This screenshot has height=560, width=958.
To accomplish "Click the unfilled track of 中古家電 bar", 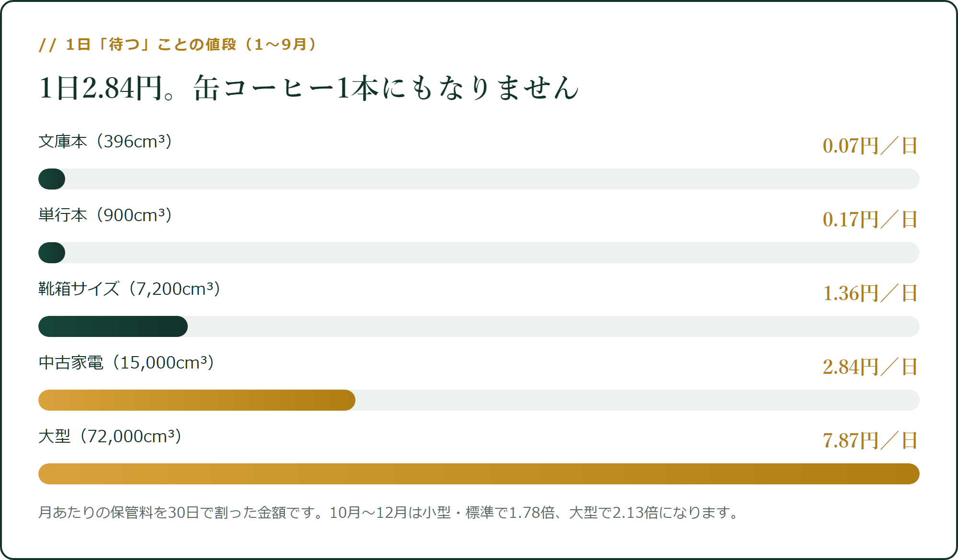I will tap(638, 400).
